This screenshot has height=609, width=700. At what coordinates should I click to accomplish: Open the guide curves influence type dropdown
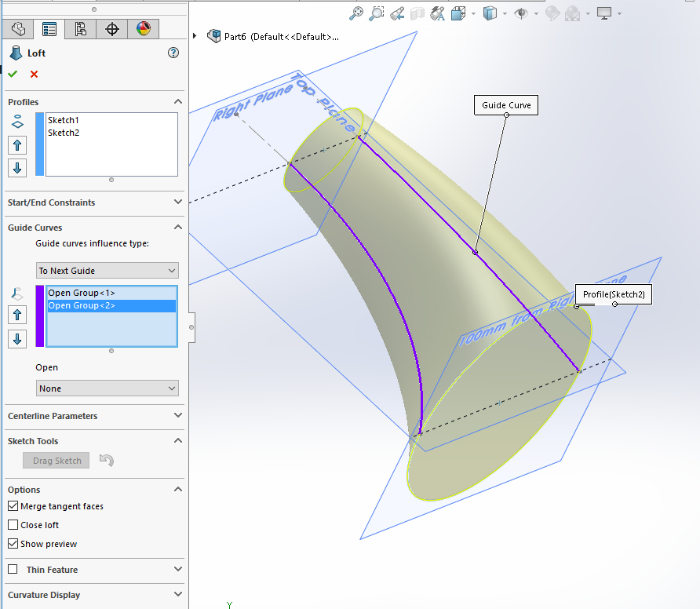pos(107,270)
